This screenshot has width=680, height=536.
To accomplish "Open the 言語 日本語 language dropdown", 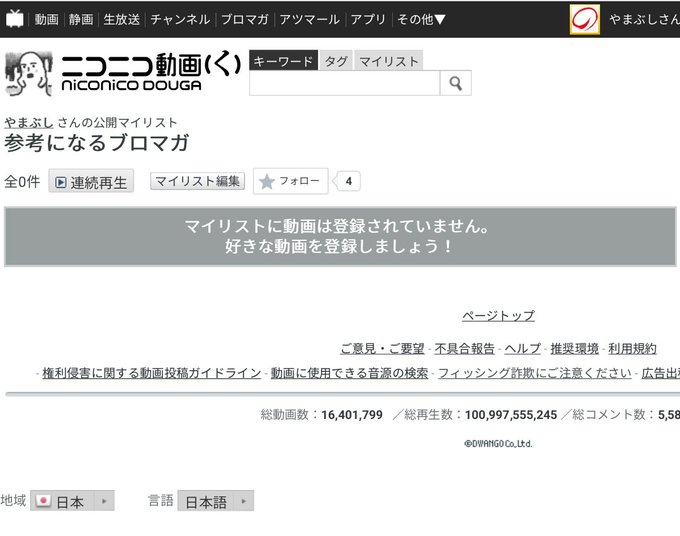I will coord(216,501).
